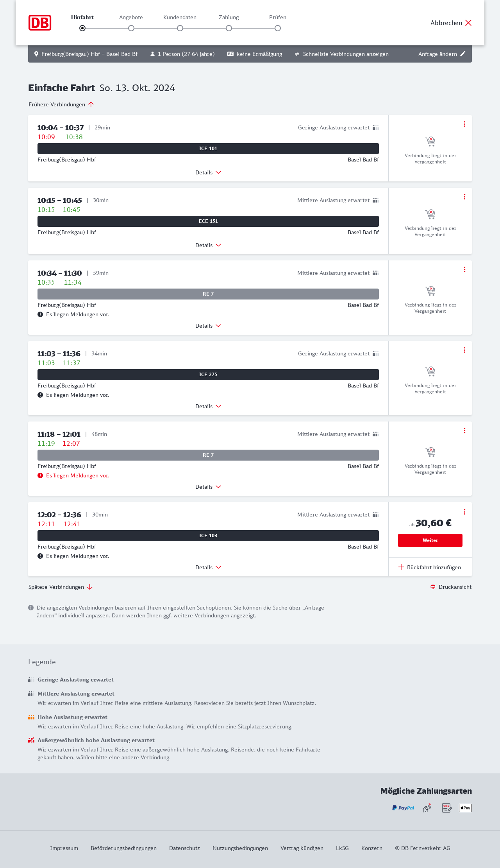Click the red Weiter button
The width and height of the screenshot is (500, 868).
430,540
